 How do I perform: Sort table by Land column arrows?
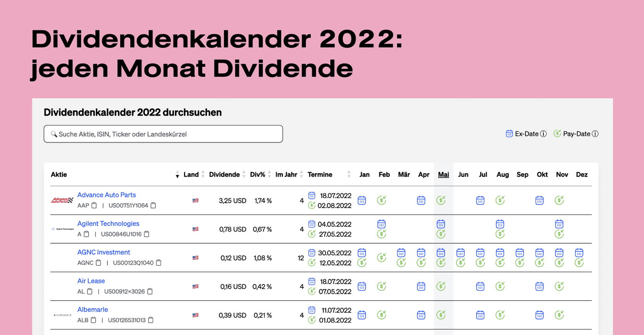click(x=203, y=174)
